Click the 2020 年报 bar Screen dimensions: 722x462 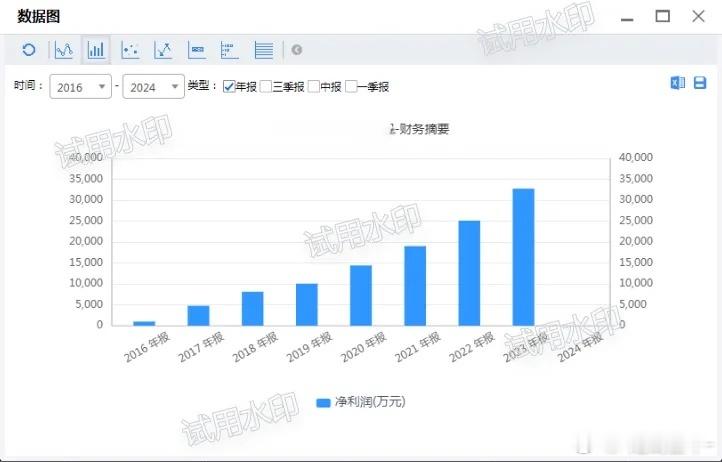click(361, 295)
